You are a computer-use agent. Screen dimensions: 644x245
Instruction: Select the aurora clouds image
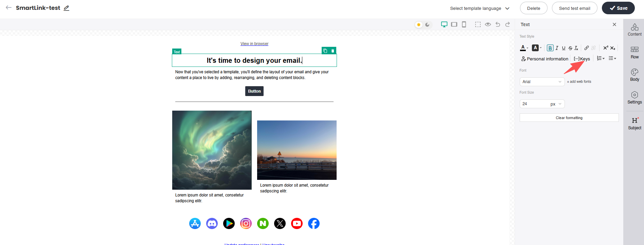(x=212, y=150)
